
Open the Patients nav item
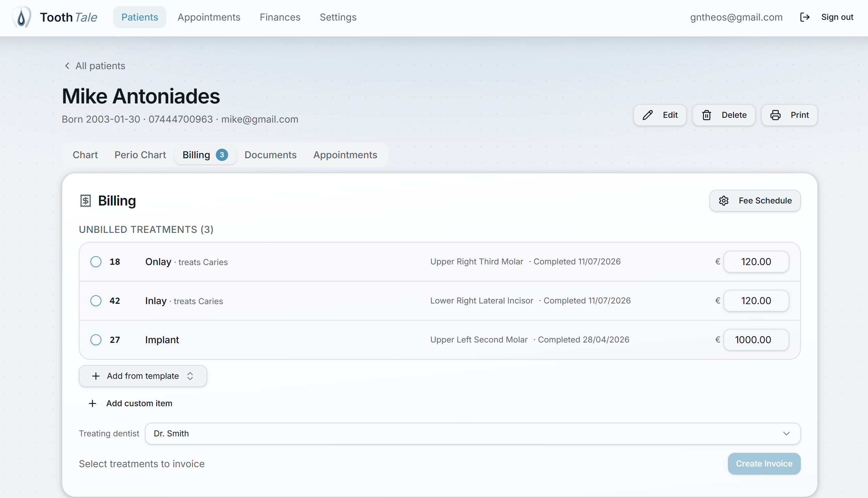tap(140, 17)
